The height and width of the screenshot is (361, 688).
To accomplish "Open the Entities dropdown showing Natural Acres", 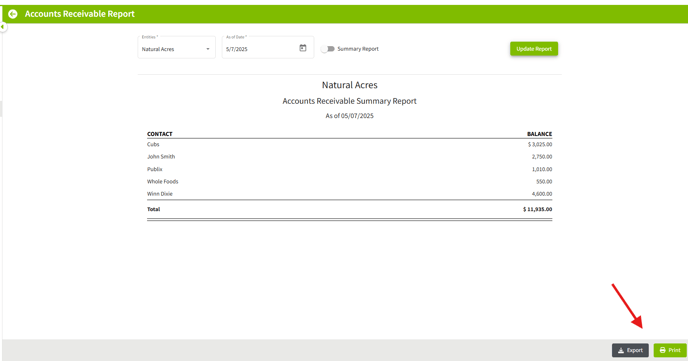I will 176,47.
